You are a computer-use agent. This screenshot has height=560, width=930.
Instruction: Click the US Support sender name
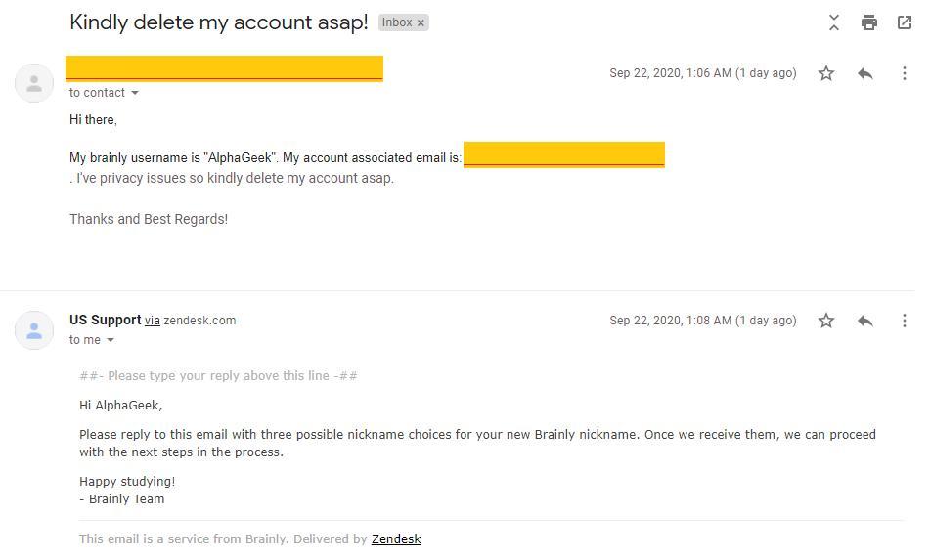coord(105,320)
